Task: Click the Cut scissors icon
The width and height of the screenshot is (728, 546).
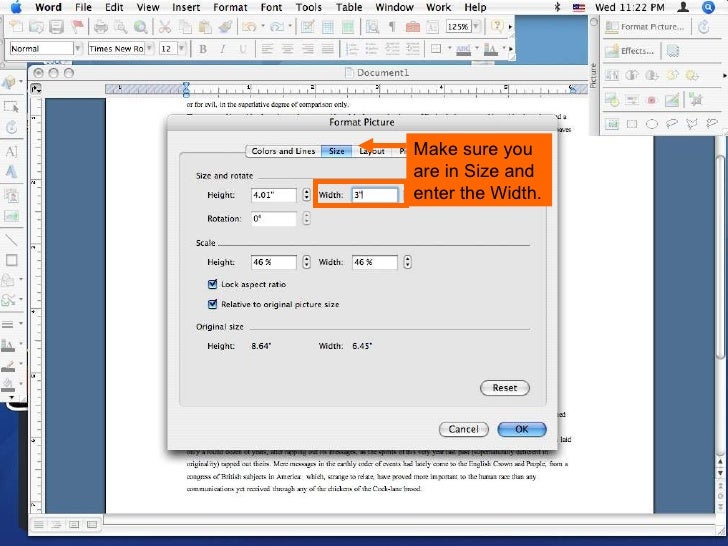Action: (165, 27)
